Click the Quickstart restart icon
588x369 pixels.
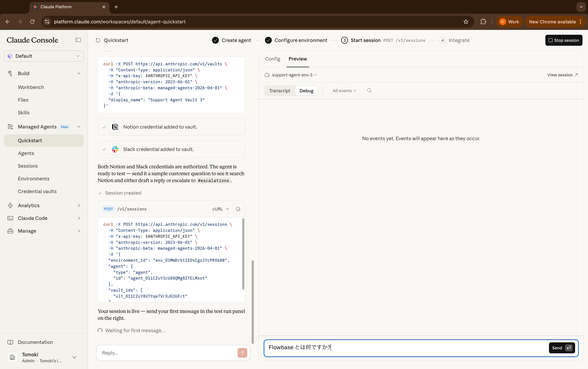tap(98, 40)
